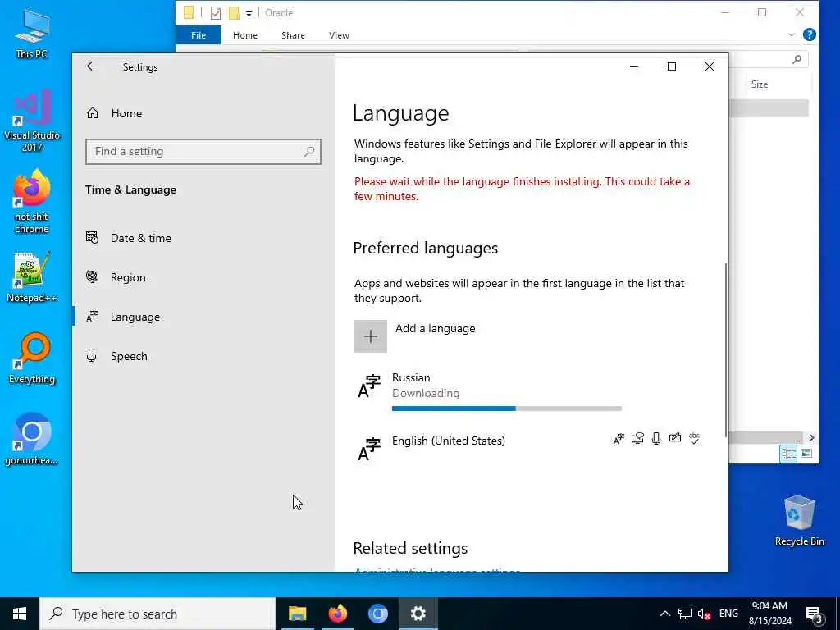Viewport: 840px width, 630px height.
Task: Select the Firefox 'not shit chrome' shortcut
Action: [32, 202]
